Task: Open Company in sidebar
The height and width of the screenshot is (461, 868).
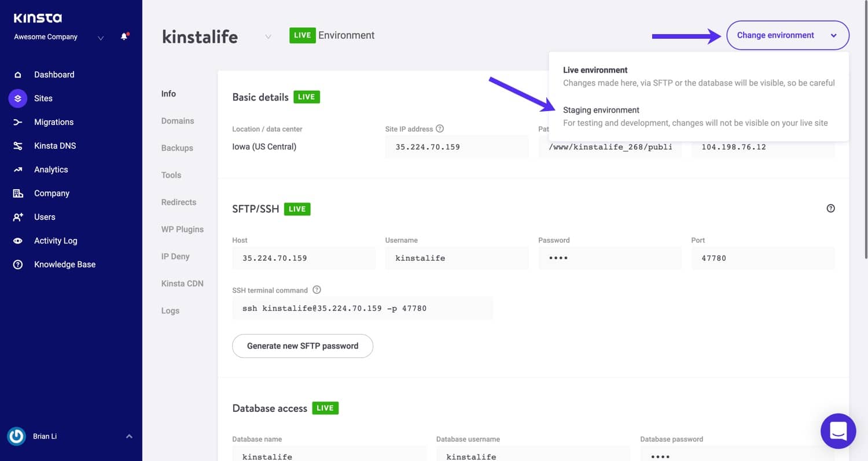Action: click(52, 193)
